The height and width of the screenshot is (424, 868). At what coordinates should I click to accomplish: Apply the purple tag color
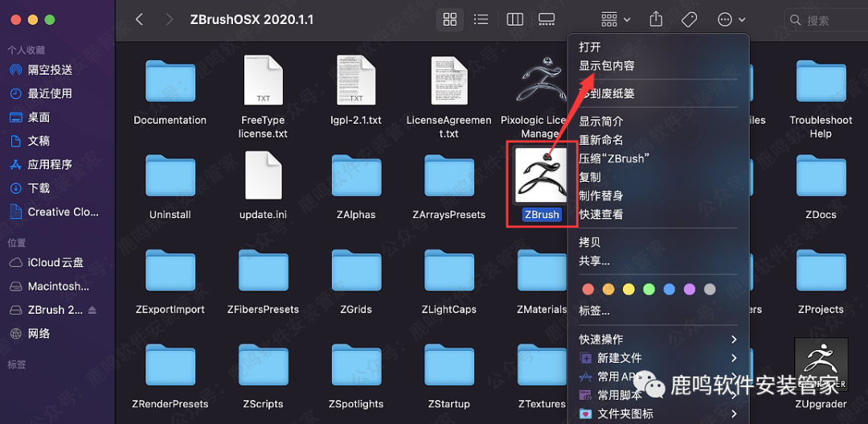click(690, 290)
